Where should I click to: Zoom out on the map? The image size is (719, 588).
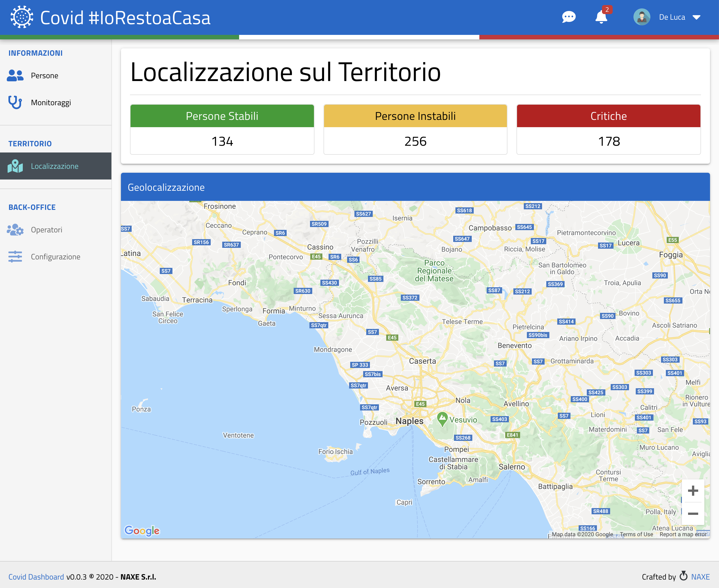693,514
